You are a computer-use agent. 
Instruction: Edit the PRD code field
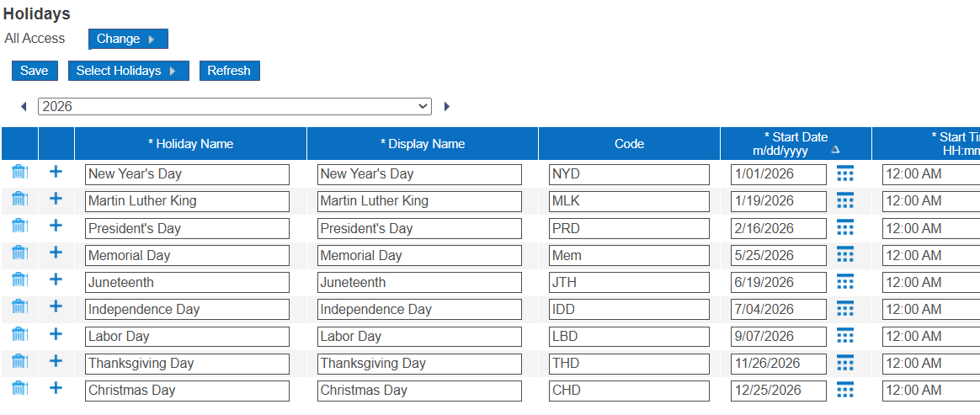[x=630, y=228]
